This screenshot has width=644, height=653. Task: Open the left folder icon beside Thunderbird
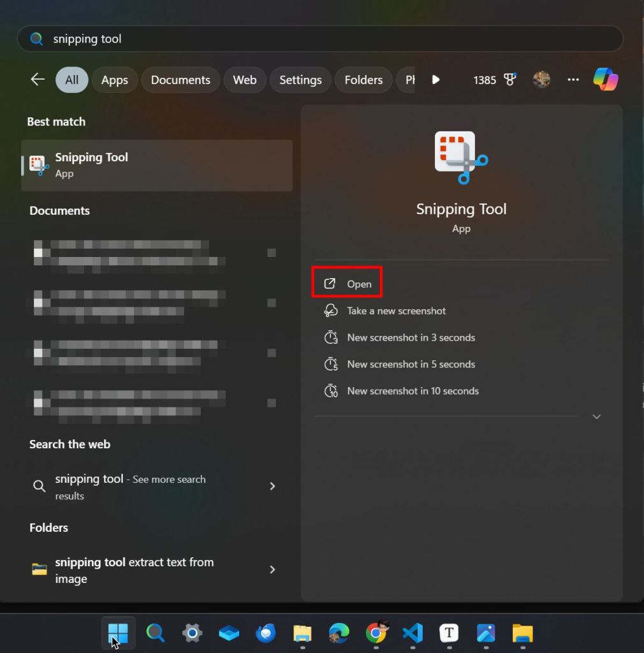[302, 633]
